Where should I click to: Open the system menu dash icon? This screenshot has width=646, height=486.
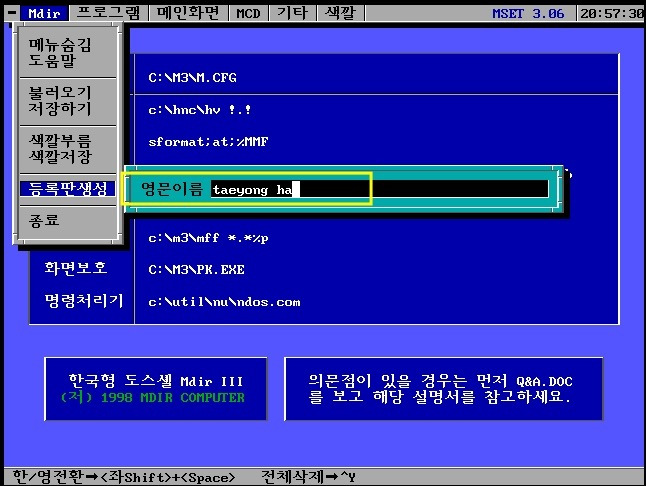(x=12, y=13)
